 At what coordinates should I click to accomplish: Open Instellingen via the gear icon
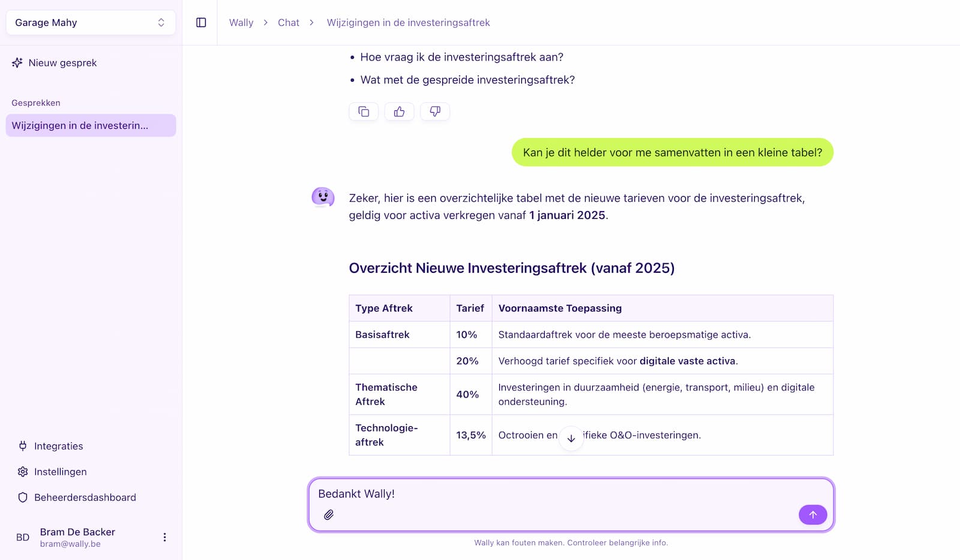59,472
